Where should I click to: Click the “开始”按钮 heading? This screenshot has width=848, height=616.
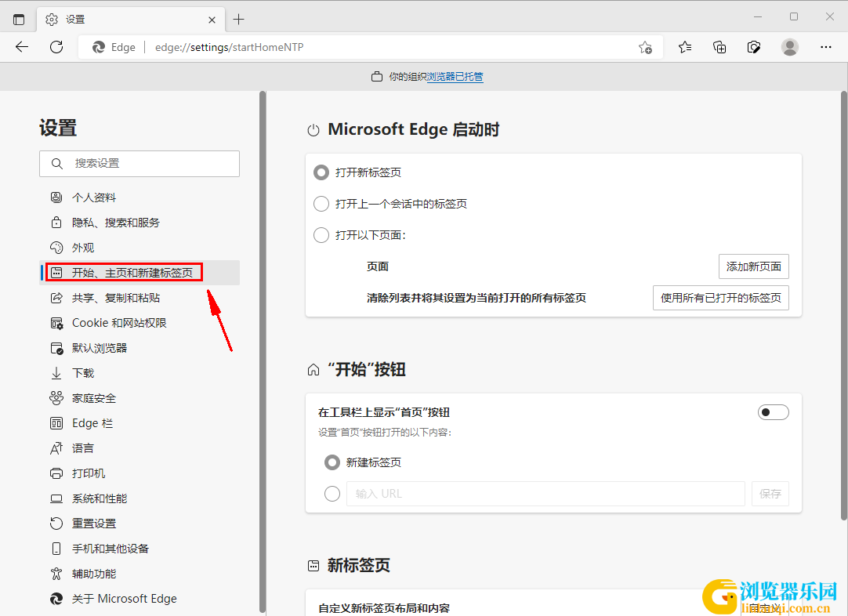(x=367, y=370)
